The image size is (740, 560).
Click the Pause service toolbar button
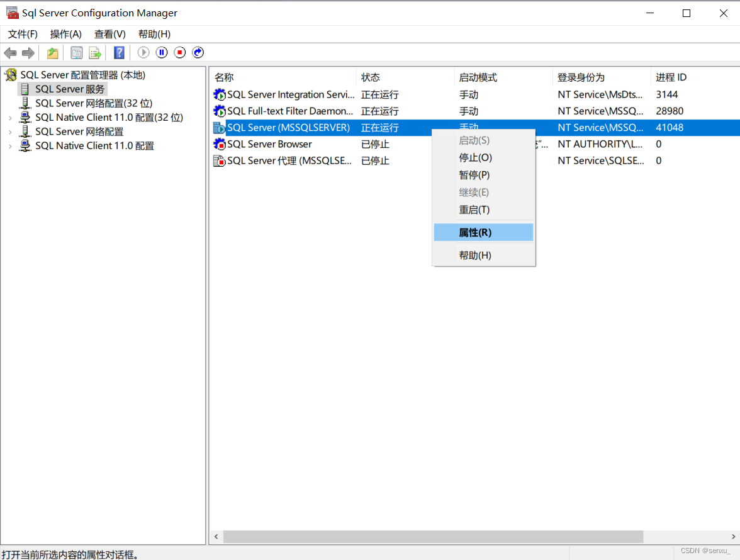(x=162, y=52)
